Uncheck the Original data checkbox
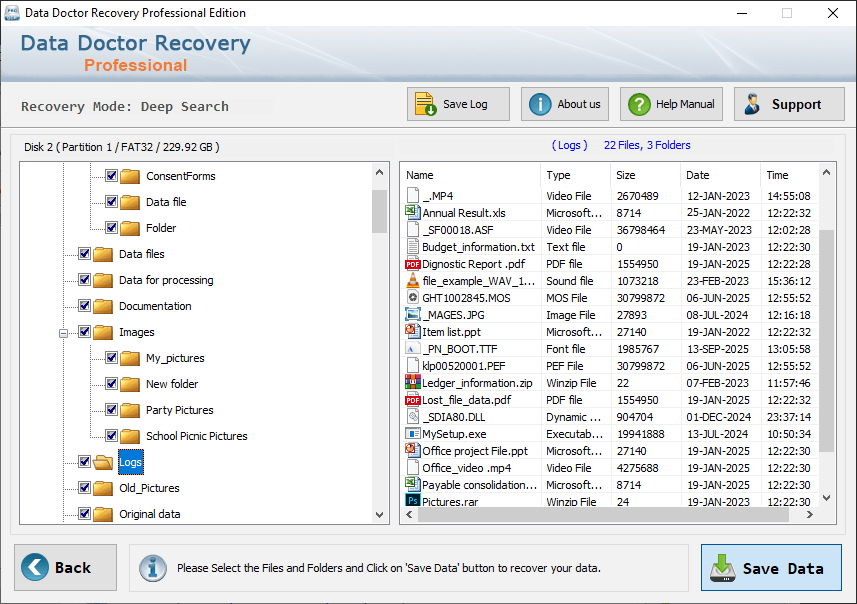The image size is (857, 604). point(84,513)
